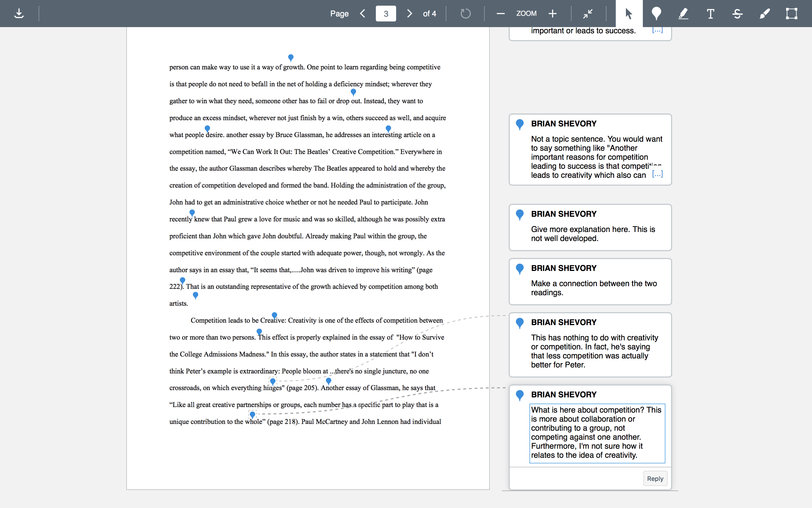Select the pointer cursor tool
This screenshot has height=508, width=812.
(x=629, y=14)
